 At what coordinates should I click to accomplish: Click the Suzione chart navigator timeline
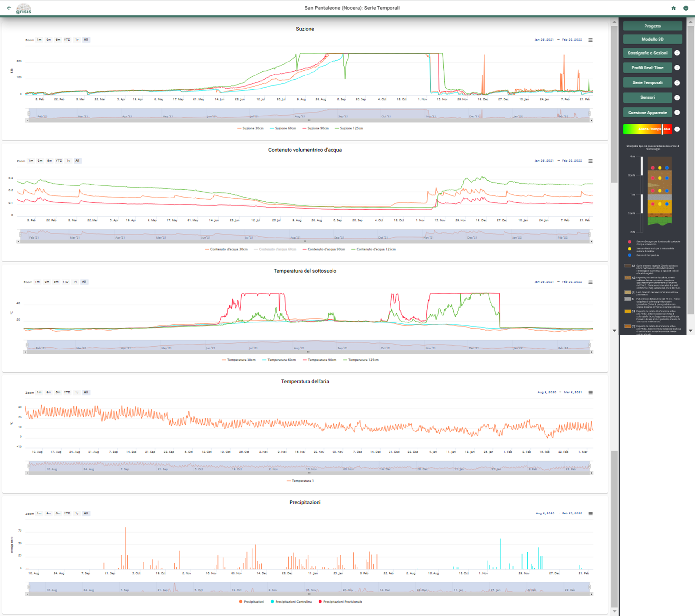[309, 114]
